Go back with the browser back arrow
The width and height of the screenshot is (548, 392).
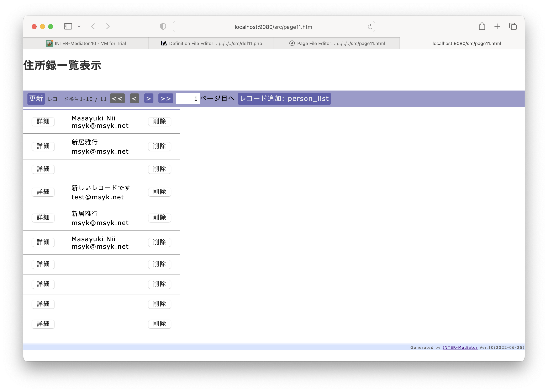93,26
